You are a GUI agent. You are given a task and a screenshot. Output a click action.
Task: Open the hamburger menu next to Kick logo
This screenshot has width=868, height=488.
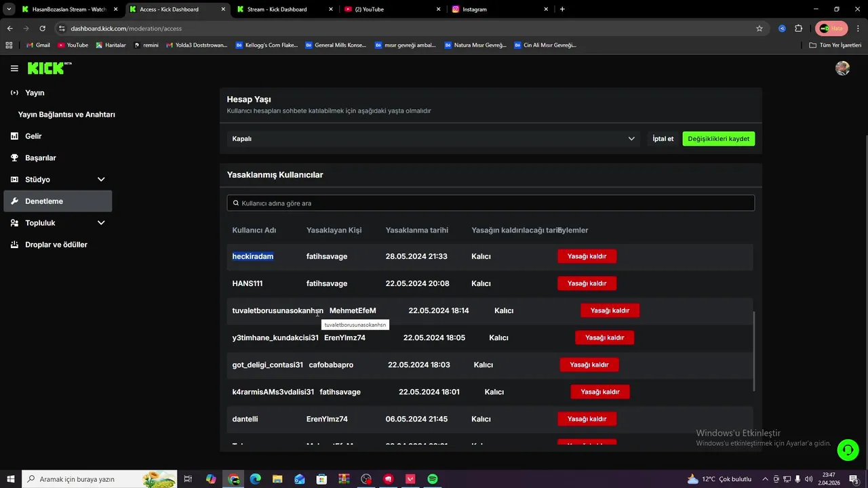14,68
